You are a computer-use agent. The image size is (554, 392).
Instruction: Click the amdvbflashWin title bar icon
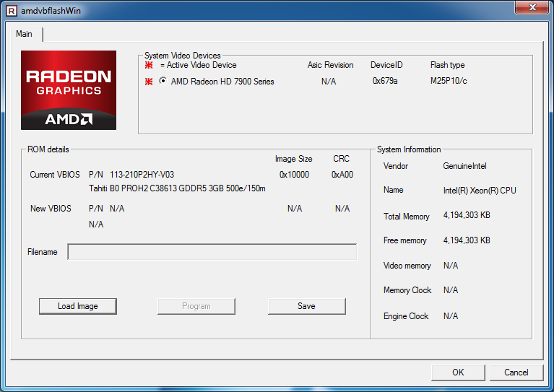[x=12, y=11]
